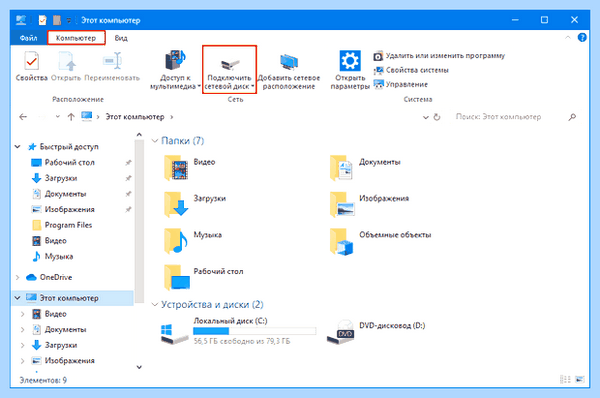Open quick access toolbar customize dropdown
Viewport: 600px width, 398px height.
coord(69,20)
